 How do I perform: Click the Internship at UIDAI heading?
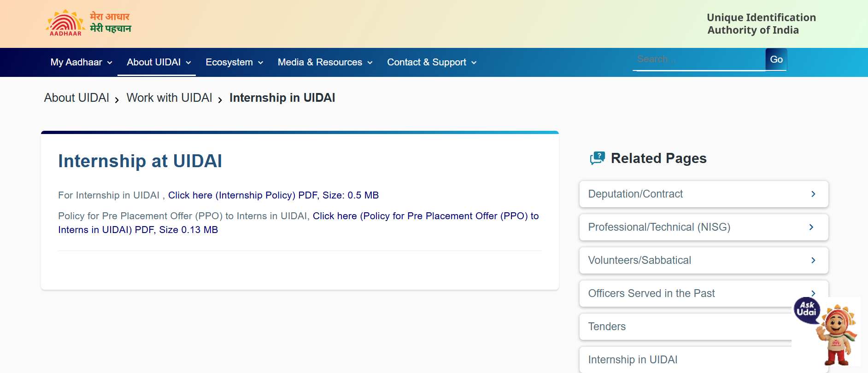pos(140,161)
